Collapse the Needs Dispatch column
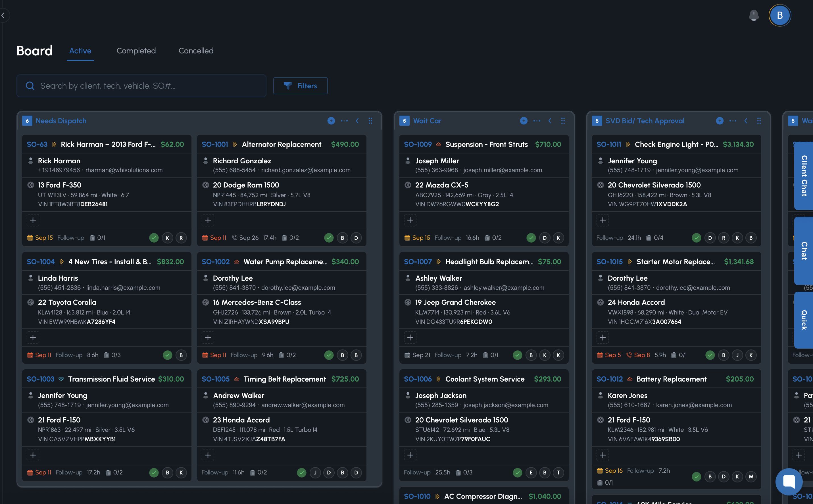Viewport: 813px width, 504px height. [x=357, y=121]
